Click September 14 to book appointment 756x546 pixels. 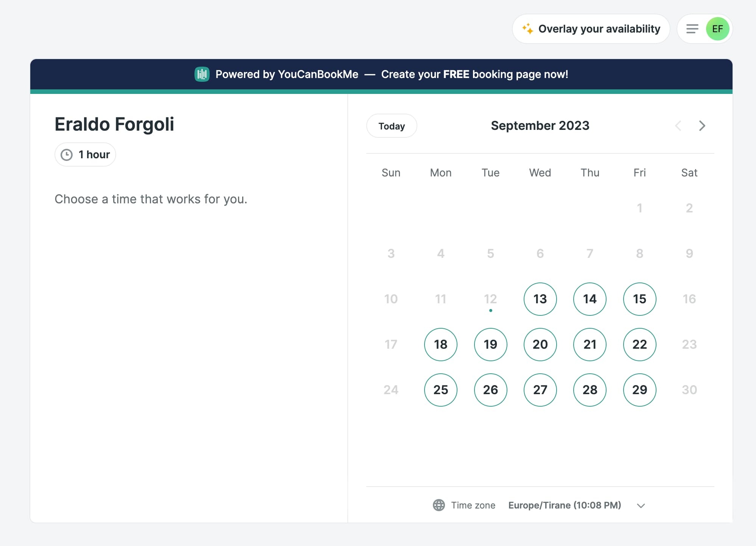tap(589, 298)
